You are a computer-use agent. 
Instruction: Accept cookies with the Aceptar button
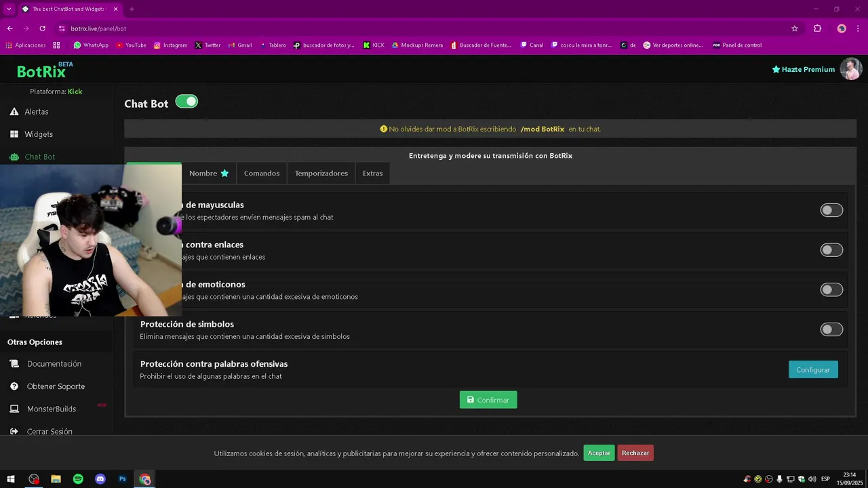click(599, 453)
